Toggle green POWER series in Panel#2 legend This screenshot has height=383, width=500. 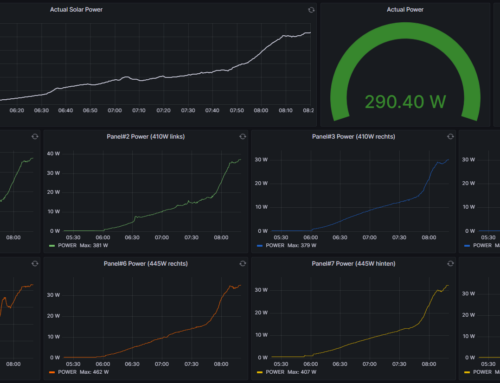point(67,245)
